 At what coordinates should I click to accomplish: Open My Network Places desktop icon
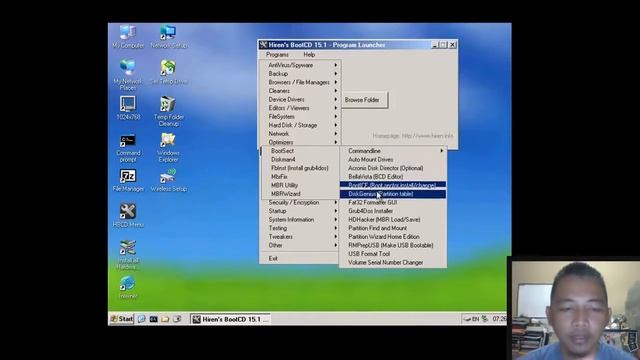128,75
